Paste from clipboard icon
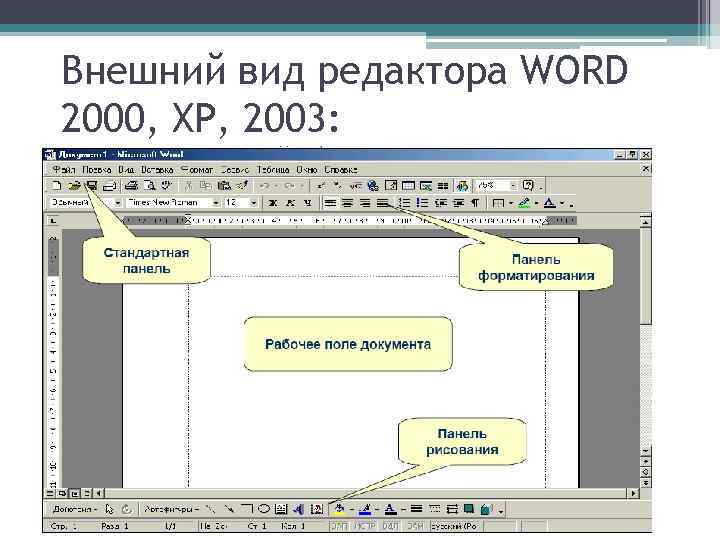720x540 pixels. [x=224, y=186]
